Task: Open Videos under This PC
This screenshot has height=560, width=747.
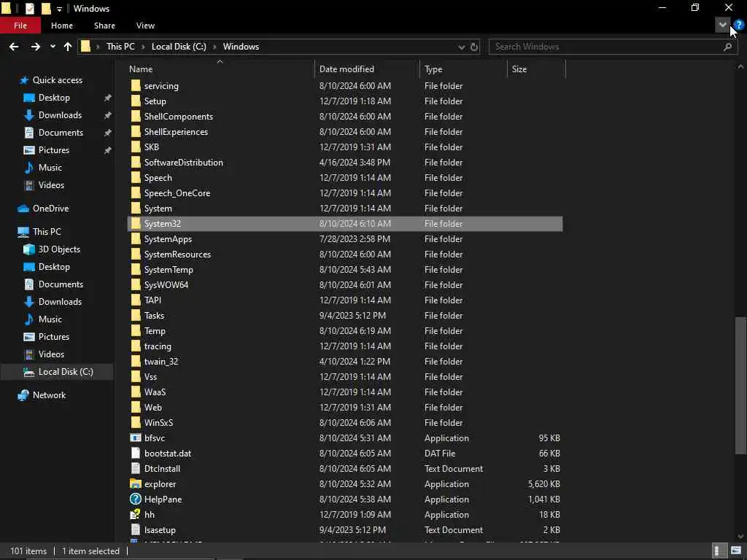Action: (51, 354)
